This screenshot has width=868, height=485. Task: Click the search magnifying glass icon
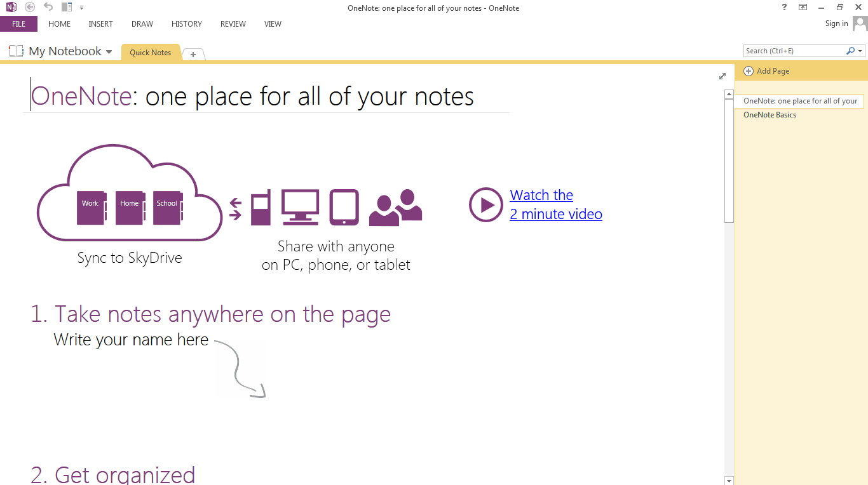[850, 51]
